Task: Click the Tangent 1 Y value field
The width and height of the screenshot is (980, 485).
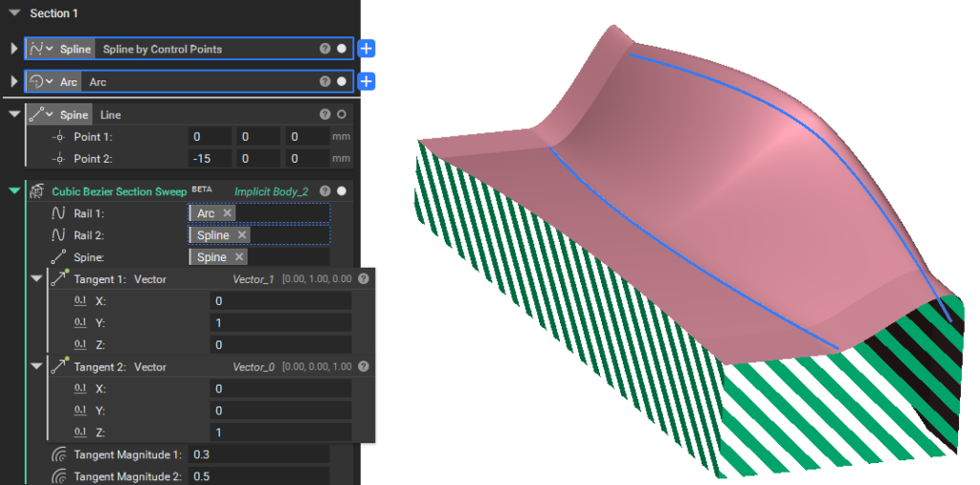Action: pyautogui.click(x=280, y=323)
